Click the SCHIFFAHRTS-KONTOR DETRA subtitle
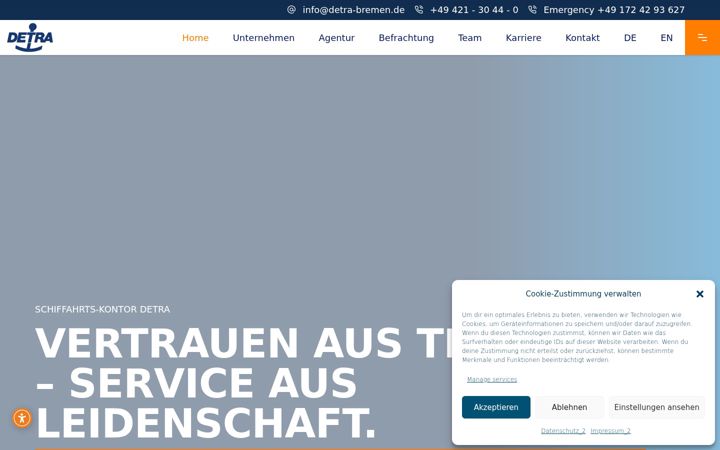Image resolution: width=720 pixels, height=450 pixels. (102, 309)
